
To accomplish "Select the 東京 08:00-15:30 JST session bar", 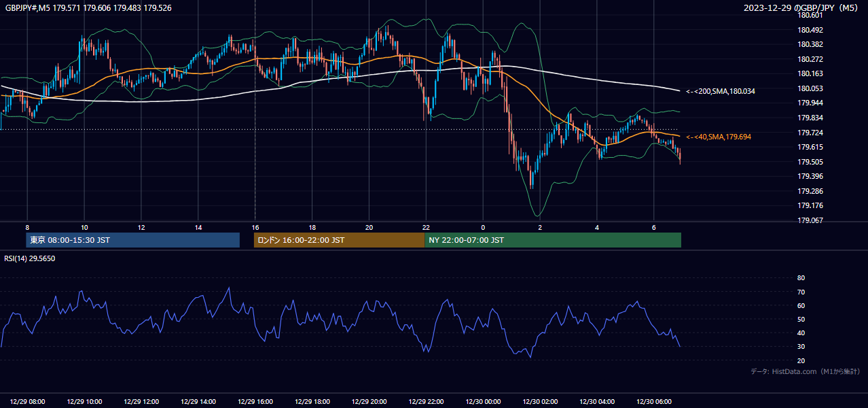I will 133,240.
